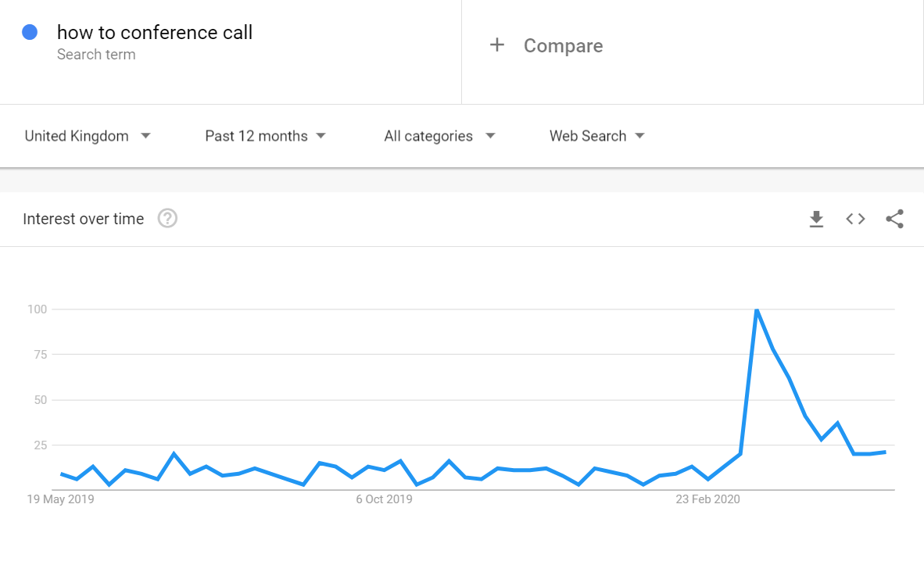The height and width of the screenshot is (572, 924).
Task: Open the Interest over time help tooltip
Action: point(167,219)
